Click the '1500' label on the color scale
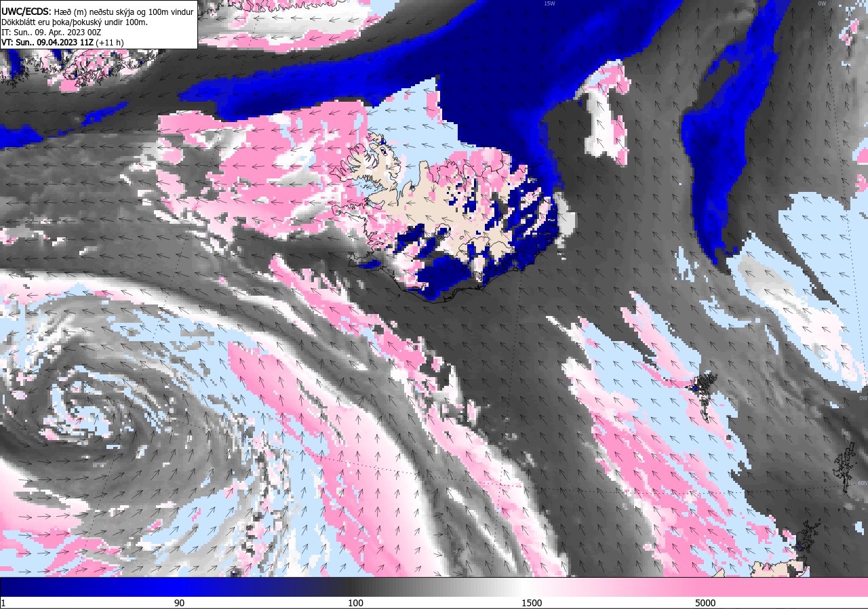This screenshot has height=609, width=868. pyautogui.click(x=532, y=603)
